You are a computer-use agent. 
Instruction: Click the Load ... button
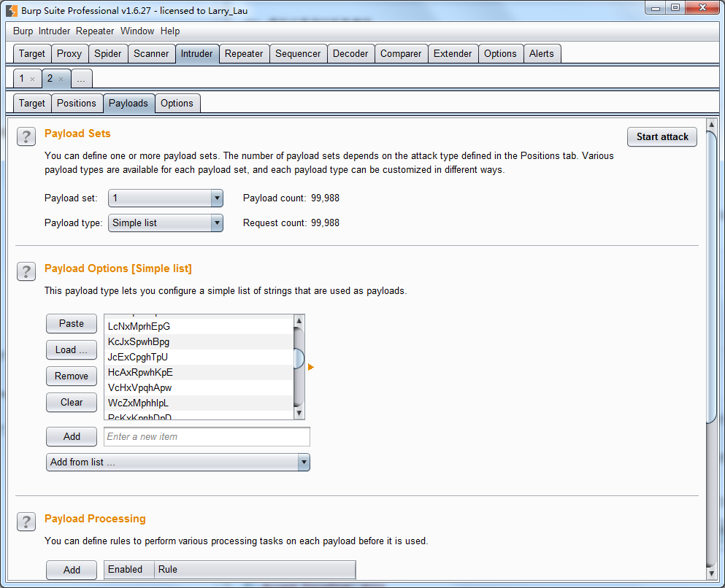(x=72, y=350)
